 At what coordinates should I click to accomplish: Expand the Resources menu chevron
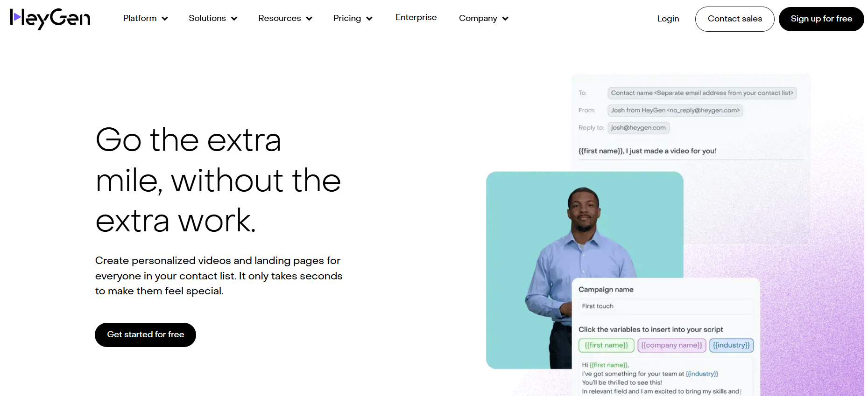pos(309,19)
